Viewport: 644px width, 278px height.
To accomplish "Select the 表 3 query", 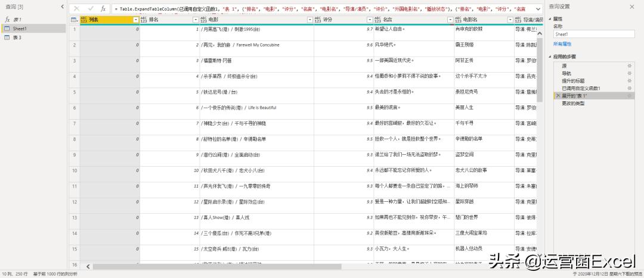I will point(33,38).
